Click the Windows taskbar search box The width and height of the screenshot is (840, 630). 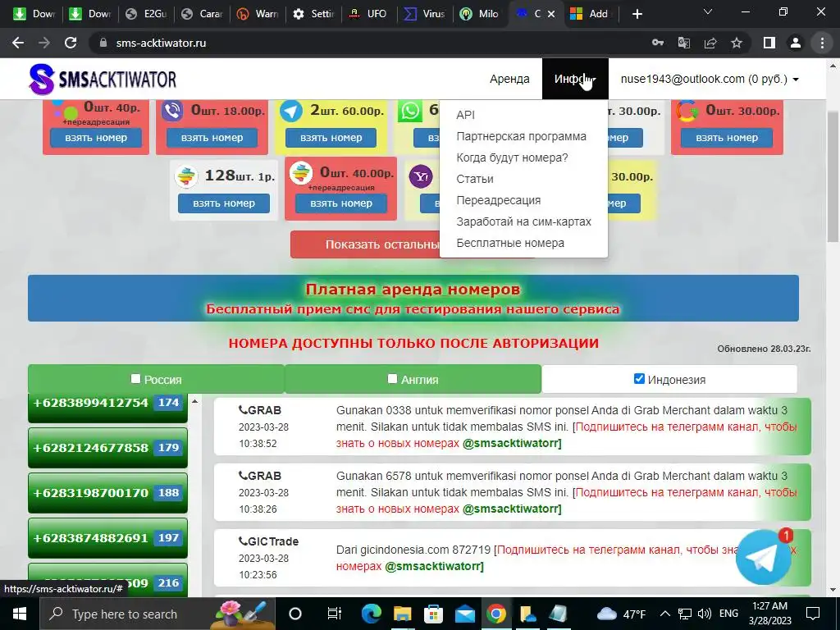pyautogui.click(x=157, y=614)
